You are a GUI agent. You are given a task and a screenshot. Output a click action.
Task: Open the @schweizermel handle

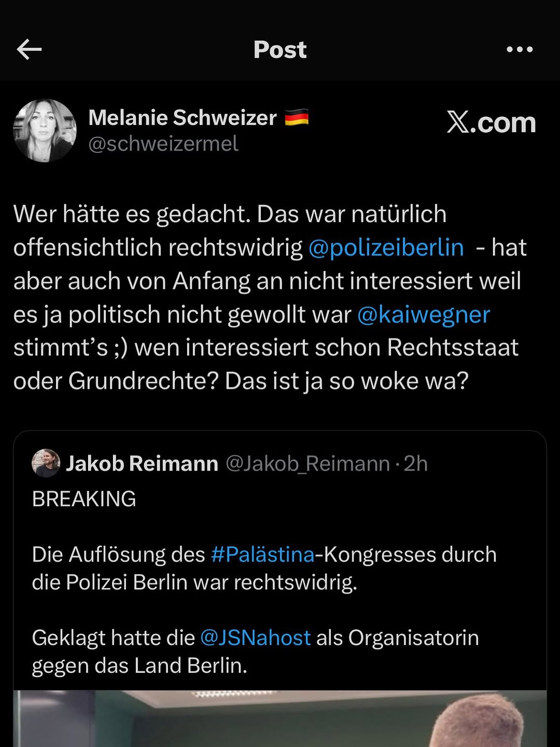[x=163, y=144]
